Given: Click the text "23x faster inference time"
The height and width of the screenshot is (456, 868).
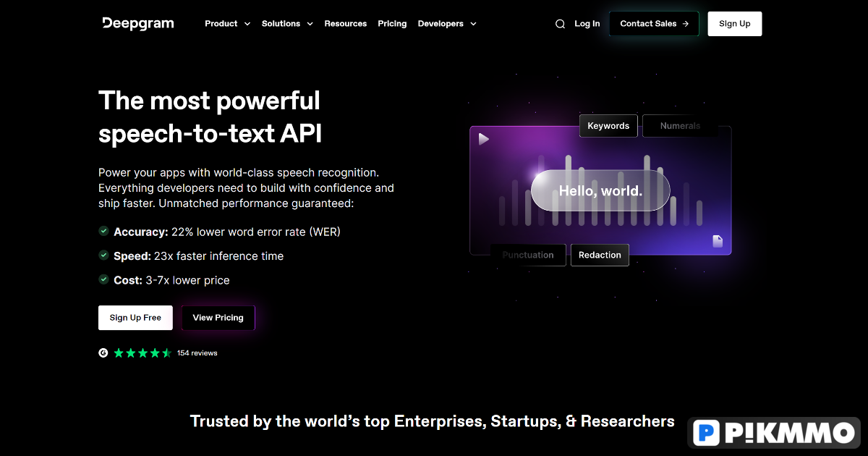Looking at the screenshot, I should click(219, 256).
